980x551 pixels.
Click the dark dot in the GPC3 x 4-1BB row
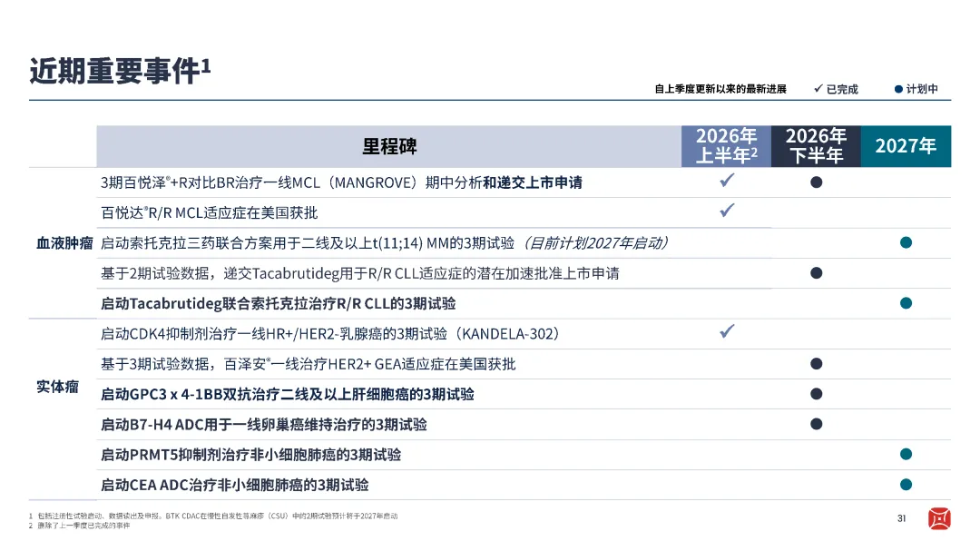pos(817,394)
